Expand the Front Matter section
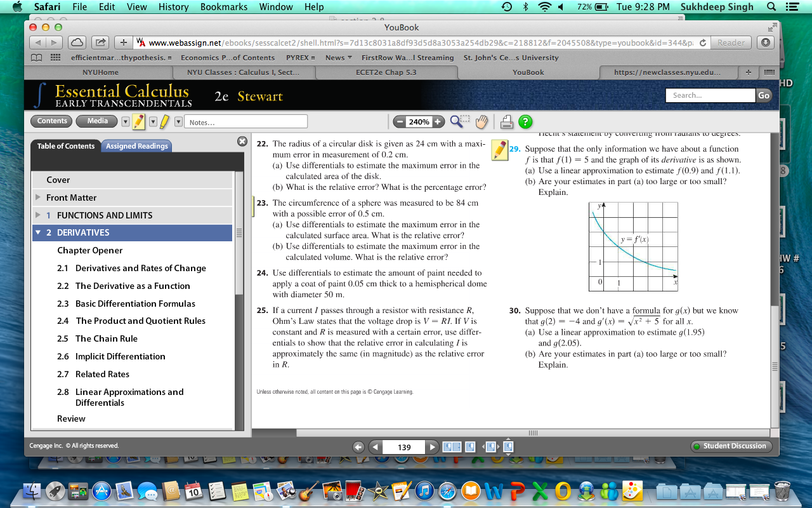 click(38, 197)
